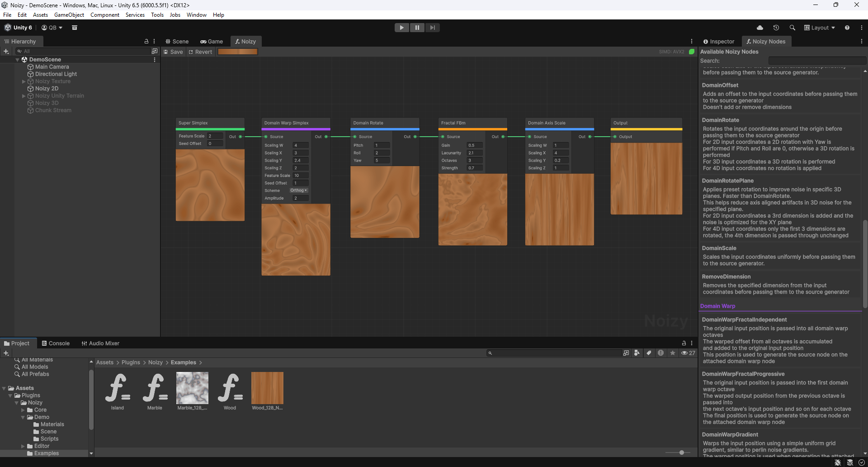Click the Noizy Nodes Search input field

point(816,61)
